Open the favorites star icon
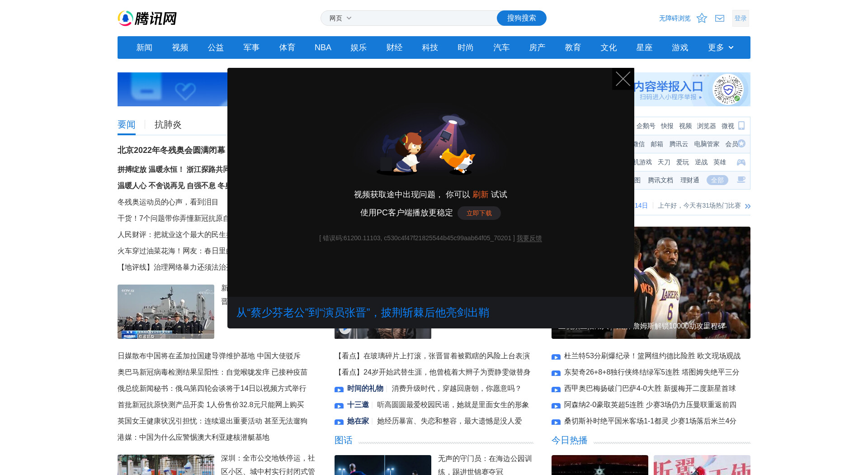The height and width of the screenshot is (475, 868). (x=702, y=18)
